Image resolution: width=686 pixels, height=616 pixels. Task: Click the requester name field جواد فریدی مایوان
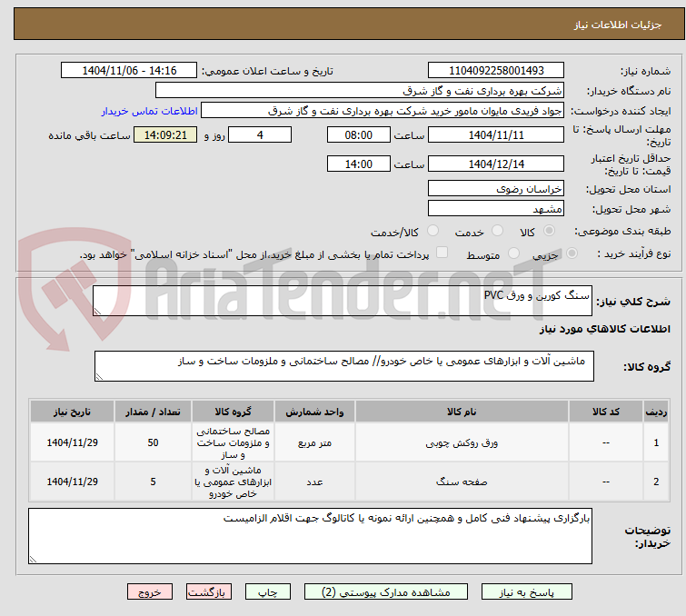pos(383,111)
